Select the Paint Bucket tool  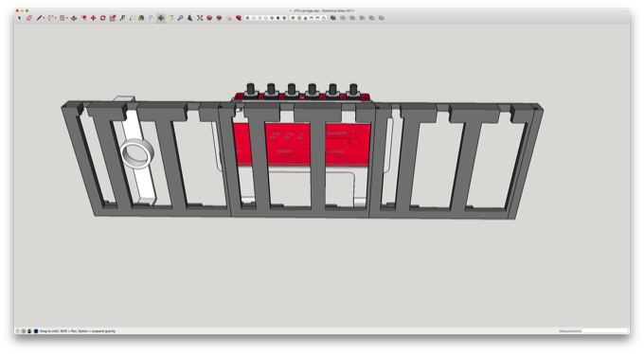click(x=141, y=18)
